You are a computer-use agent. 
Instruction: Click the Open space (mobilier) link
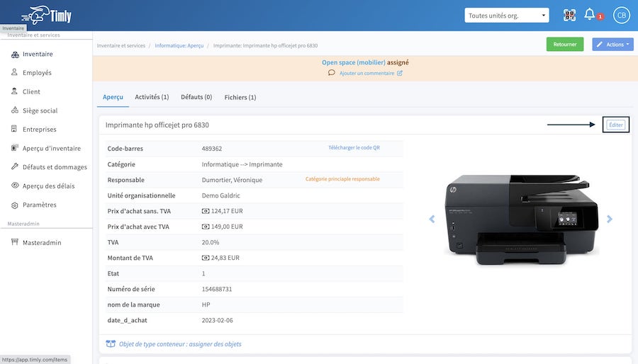[354, 62]
